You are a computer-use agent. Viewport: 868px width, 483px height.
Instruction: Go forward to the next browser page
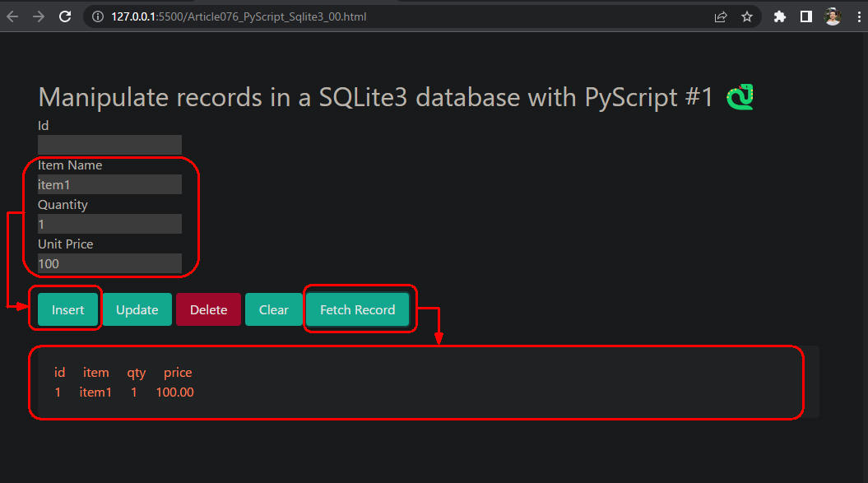tap(38, 16)
